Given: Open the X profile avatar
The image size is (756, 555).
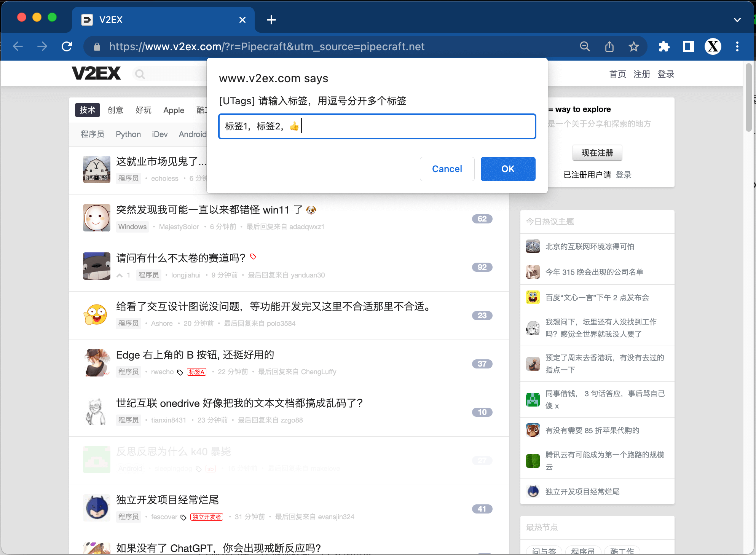Looking at the screenshot, I should tap(713, 46).
